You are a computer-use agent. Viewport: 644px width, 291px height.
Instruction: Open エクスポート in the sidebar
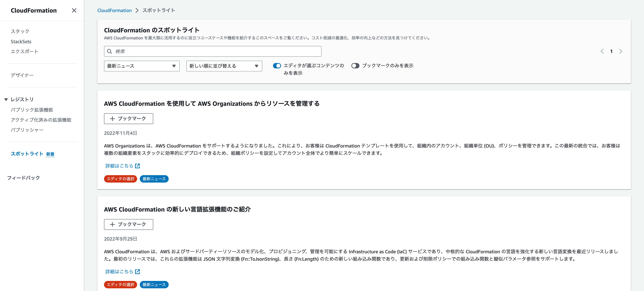tap(24, 51)
